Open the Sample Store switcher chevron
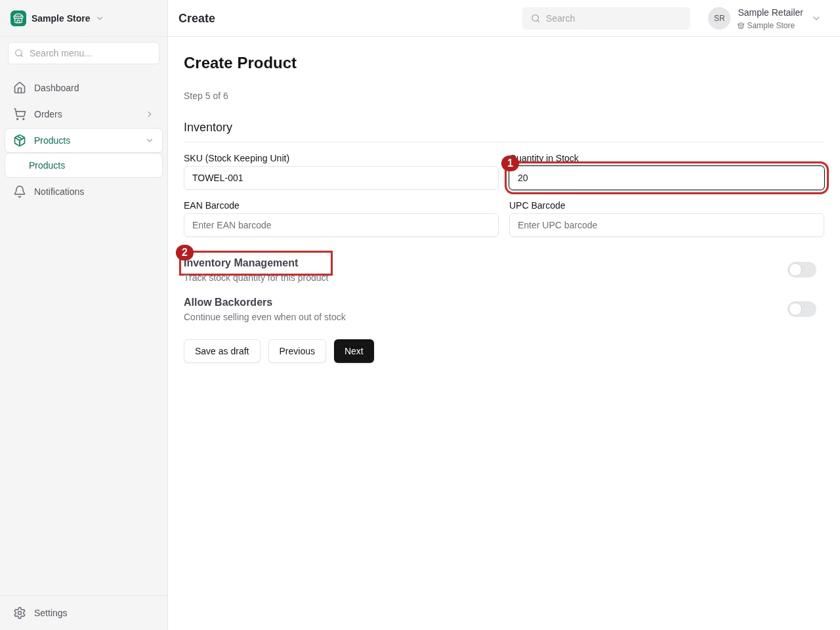The width and height of the screenshot is (840, 630). point(100,18)
